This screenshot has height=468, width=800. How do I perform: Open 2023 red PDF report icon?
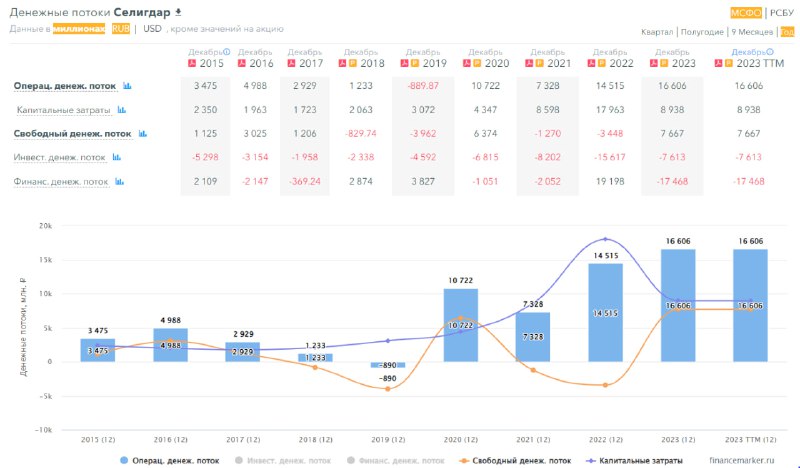(654, 63)
